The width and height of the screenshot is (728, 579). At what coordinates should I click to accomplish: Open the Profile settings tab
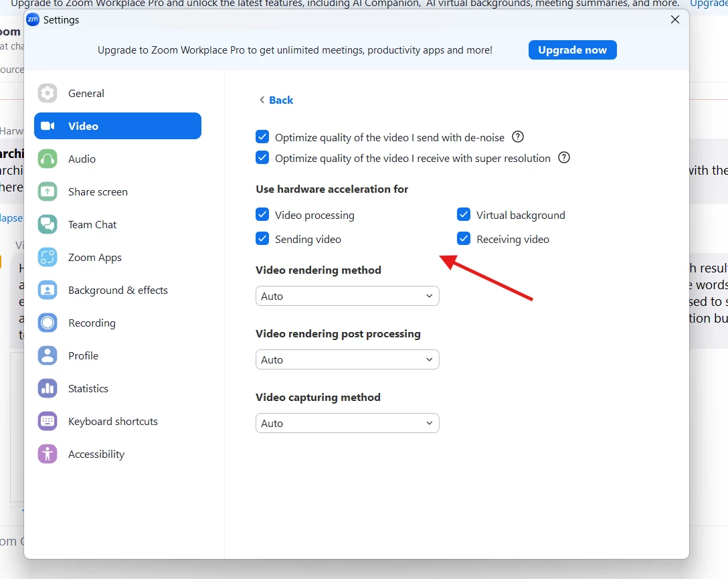tap(118, 355)
